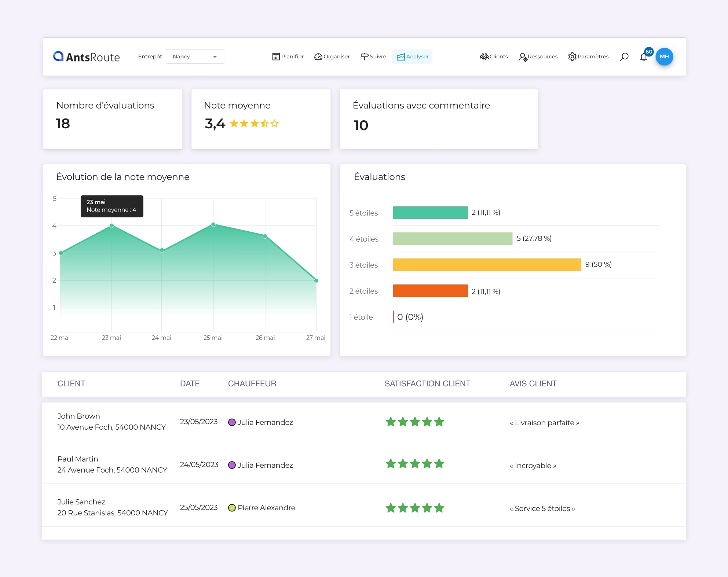Click the Paramètres gear icon

572,56
